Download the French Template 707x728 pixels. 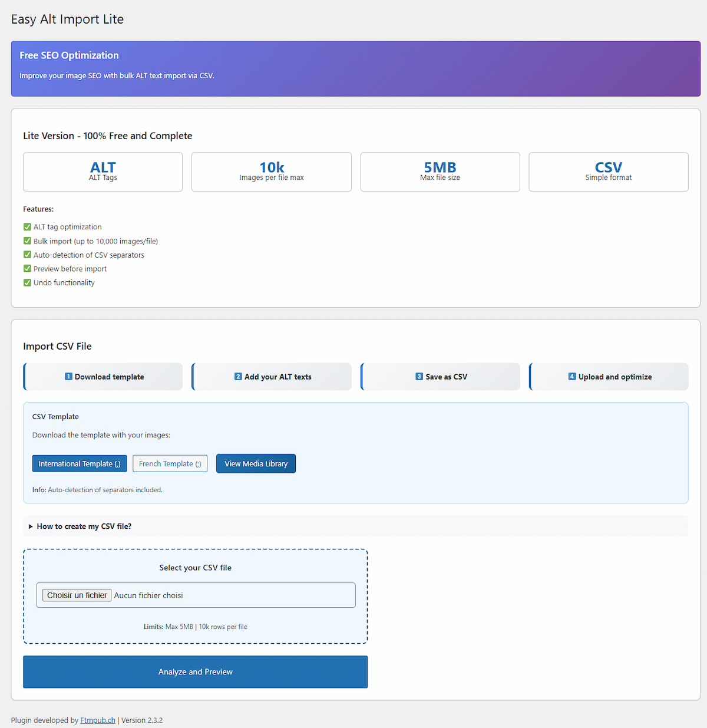pyautogui.click(x=170, y=464)
